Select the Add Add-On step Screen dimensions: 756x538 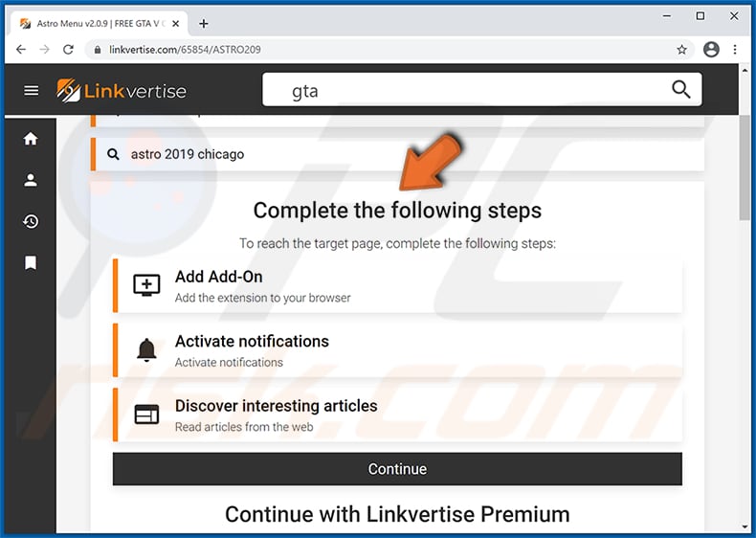(397, 285)
